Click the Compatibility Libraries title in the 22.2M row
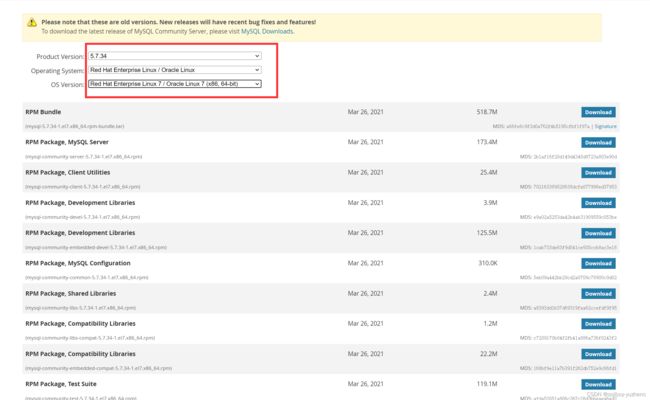Screen dimensions: 650x400 coord(80,354)
